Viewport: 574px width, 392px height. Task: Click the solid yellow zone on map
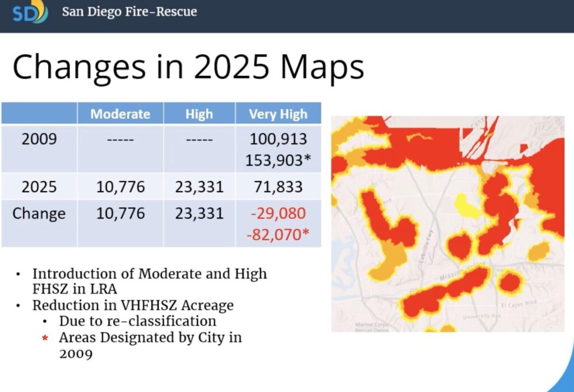(466, 206)
